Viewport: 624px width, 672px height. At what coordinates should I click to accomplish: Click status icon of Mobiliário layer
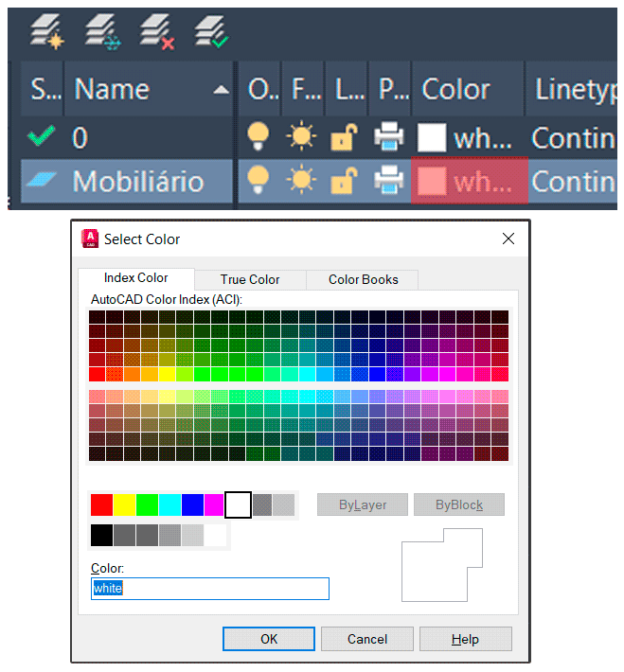click(41, 180)
